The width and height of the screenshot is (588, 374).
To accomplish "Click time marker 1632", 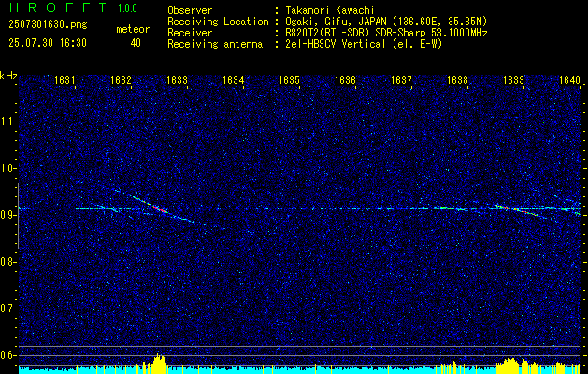I will point(122,79).
